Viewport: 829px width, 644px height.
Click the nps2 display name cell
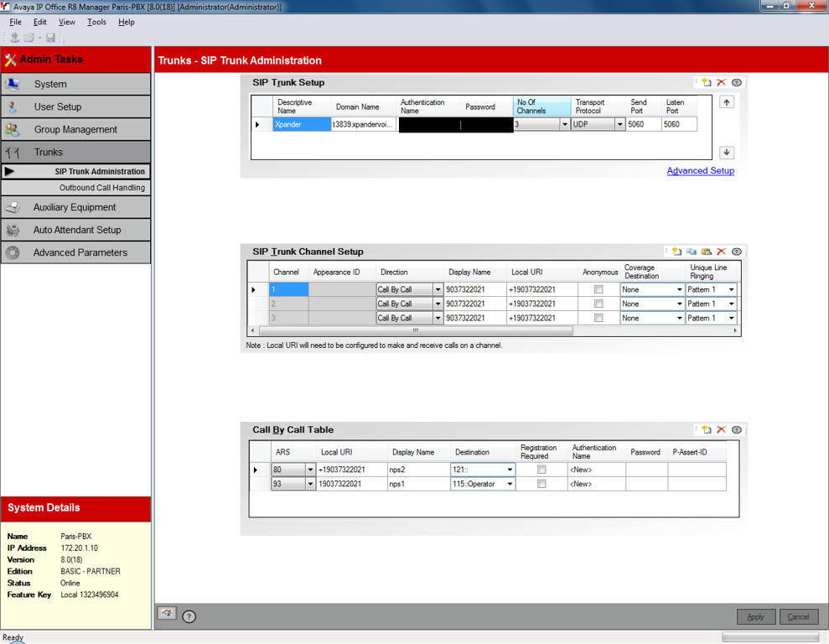point(418,470)
